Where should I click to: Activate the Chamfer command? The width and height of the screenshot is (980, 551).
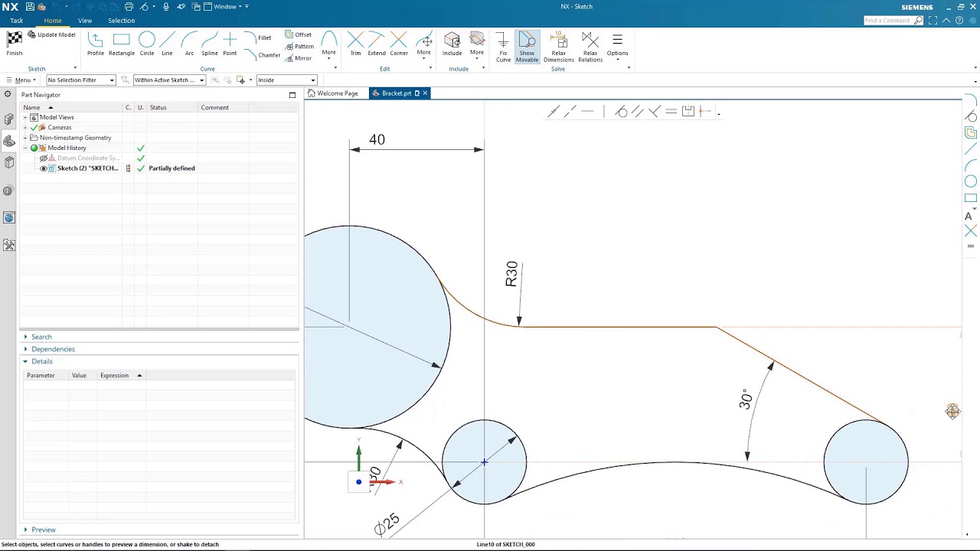[262, 55]
